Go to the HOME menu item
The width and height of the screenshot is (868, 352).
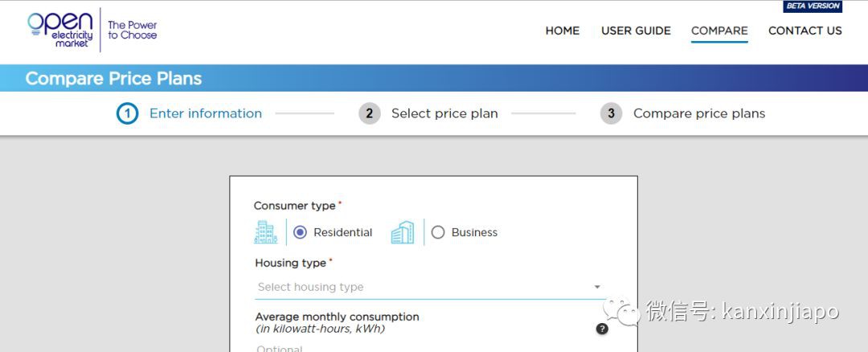(x=562, y=31)
